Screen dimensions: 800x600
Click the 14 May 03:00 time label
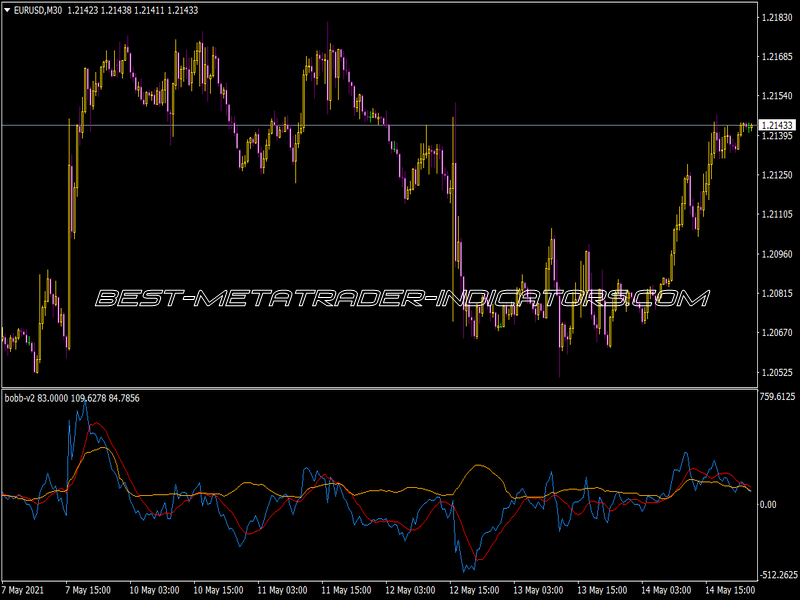666,590
